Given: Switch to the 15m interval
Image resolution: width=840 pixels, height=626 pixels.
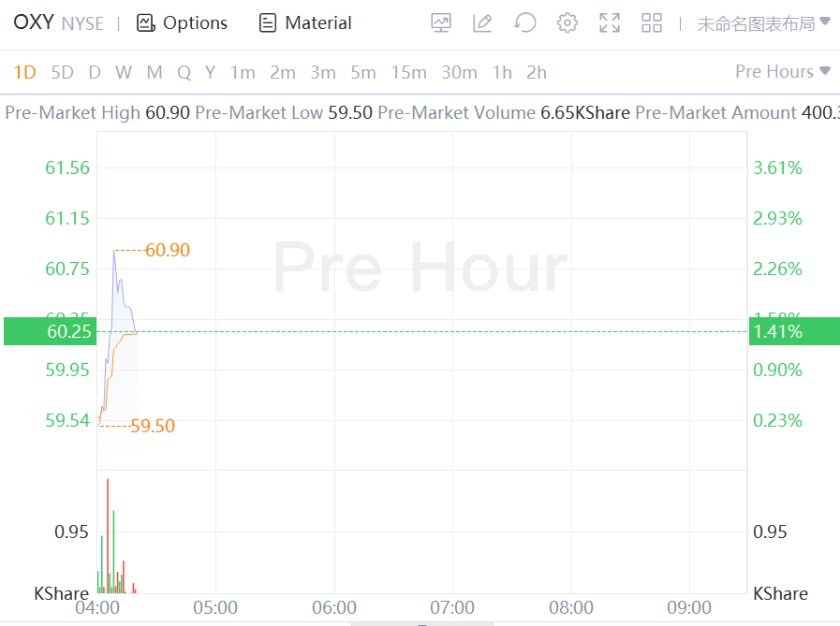Looking at the screenshot, I should [408, 72].
